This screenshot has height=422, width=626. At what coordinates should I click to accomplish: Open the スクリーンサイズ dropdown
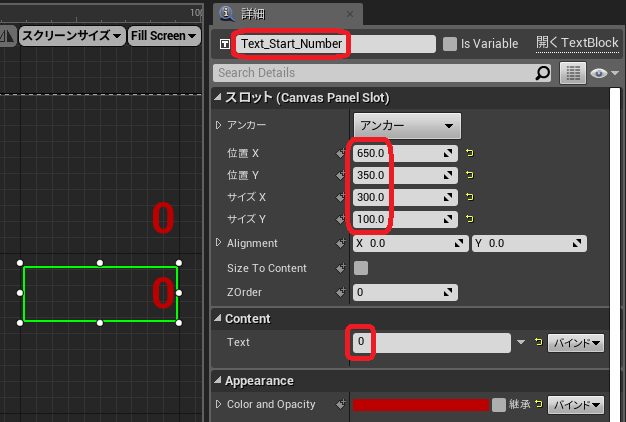coord(72,36)
